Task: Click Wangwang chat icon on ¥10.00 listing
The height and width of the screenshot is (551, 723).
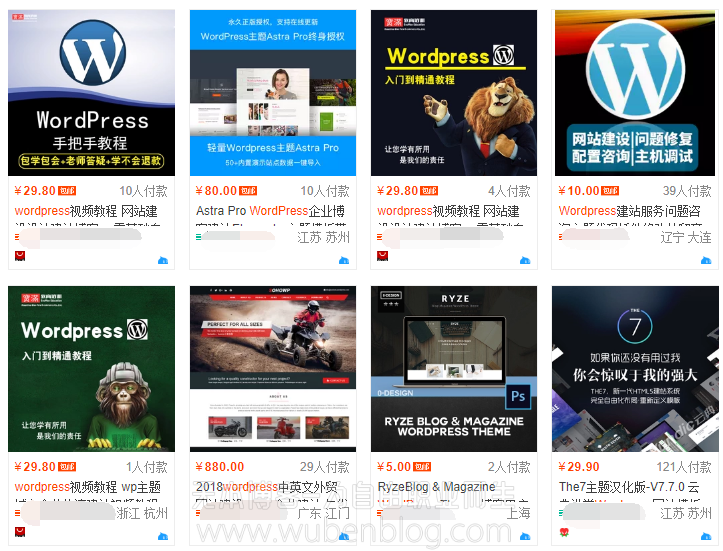Action: click(706, 261)
